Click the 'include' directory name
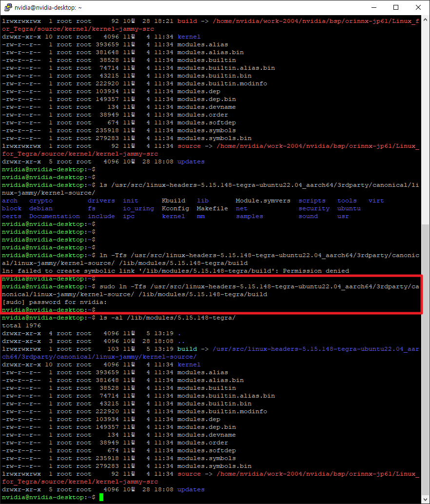 point(101,216)
